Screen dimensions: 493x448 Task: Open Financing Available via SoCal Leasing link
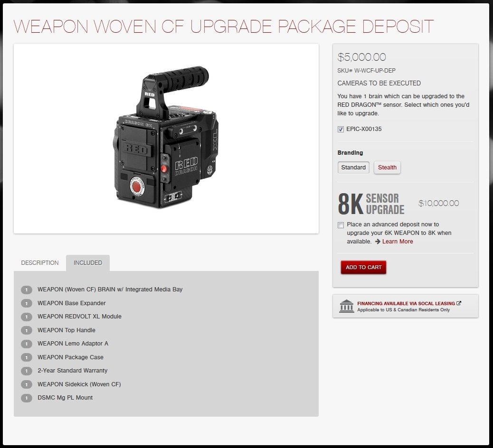[406, 303]
